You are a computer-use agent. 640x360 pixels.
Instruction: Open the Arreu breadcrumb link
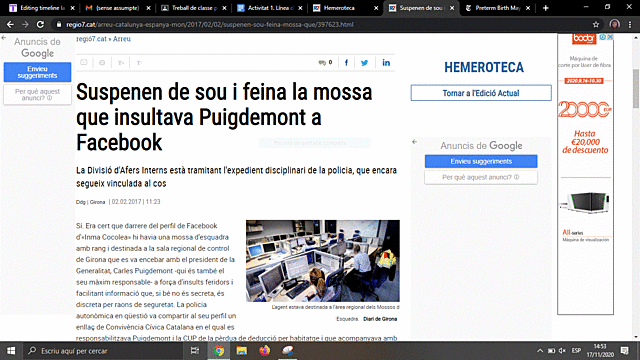[122, 39]
